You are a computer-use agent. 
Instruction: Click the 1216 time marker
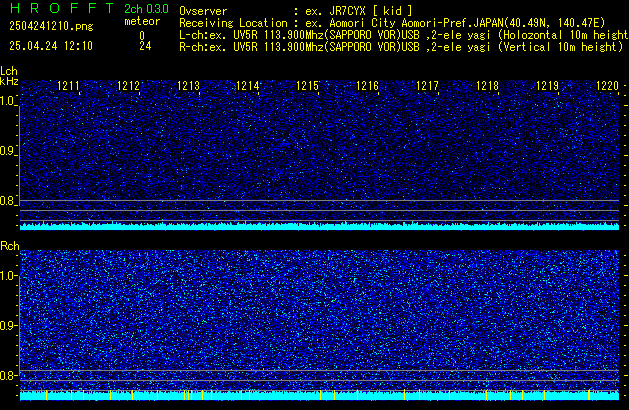[x=367, y=86]
